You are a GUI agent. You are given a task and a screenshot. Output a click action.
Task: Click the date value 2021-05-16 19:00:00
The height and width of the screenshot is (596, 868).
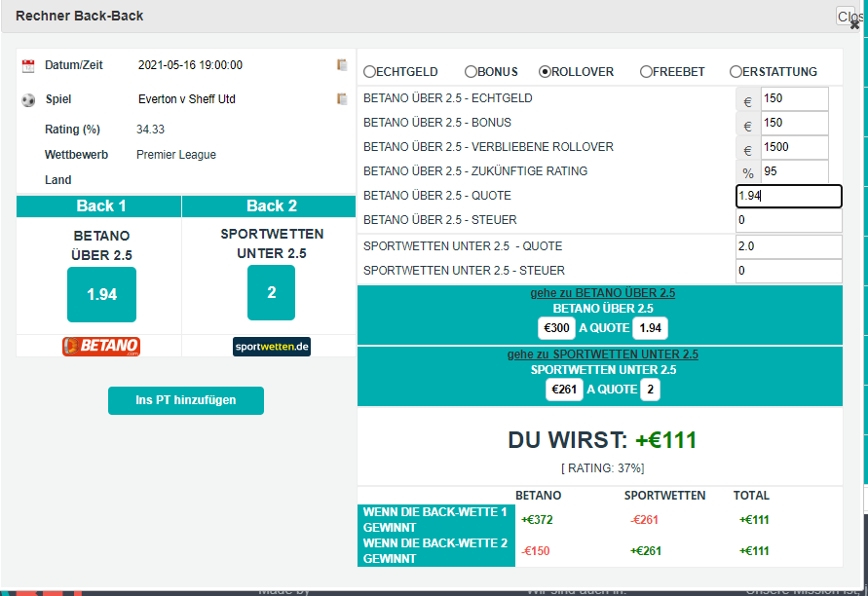click(x=190, y=65)
